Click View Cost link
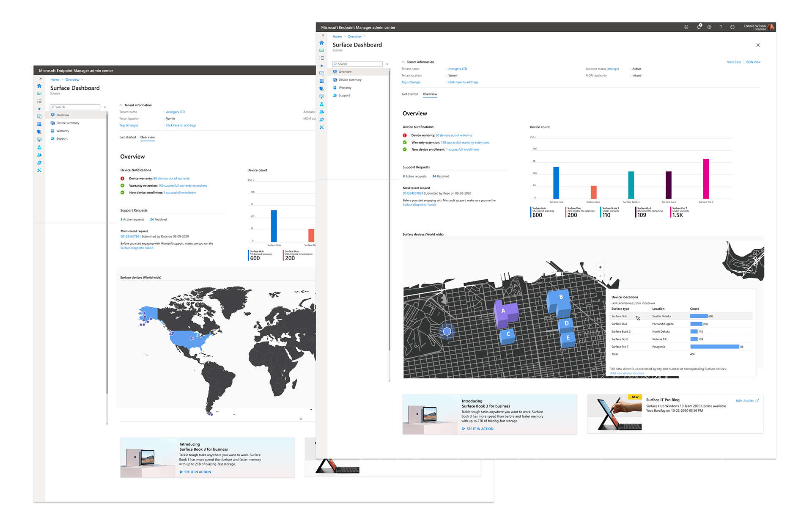 [734, 62]
